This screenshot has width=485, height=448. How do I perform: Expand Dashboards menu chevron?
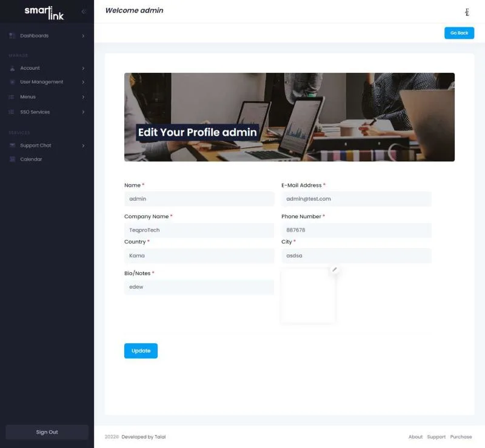click(x=83, y=36)
